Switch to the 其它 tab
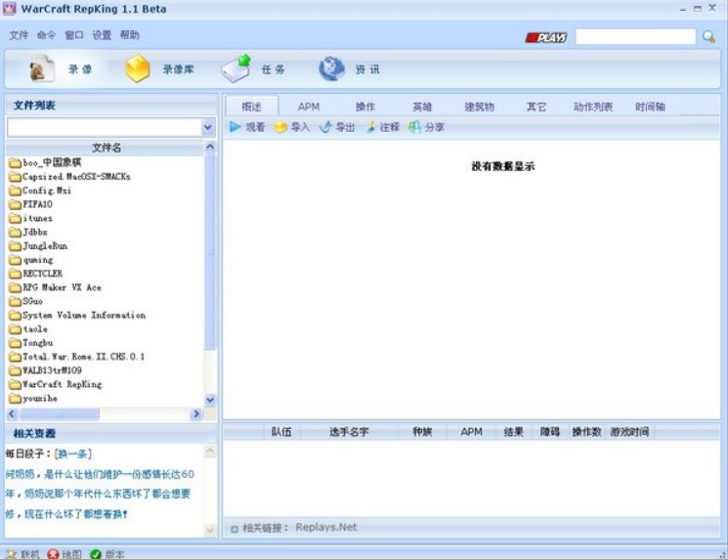 536,107
